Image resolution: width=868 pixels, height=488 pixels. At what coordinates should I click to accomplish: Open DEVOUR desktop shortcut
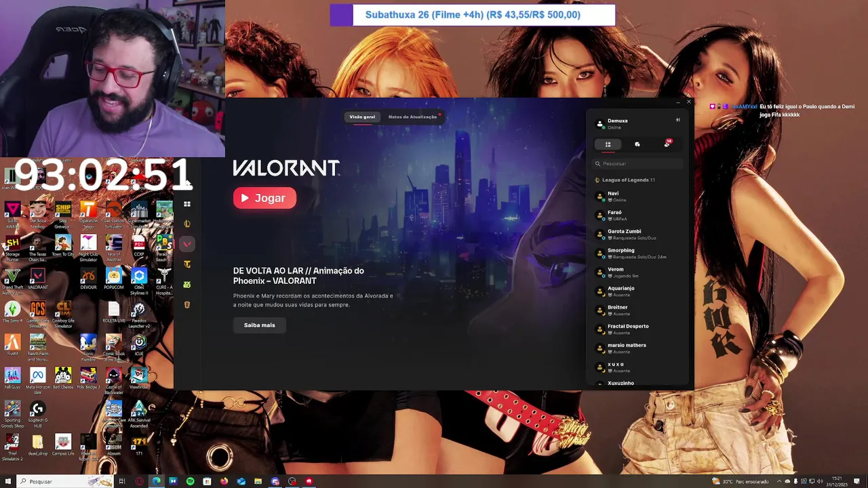point(88,279)
